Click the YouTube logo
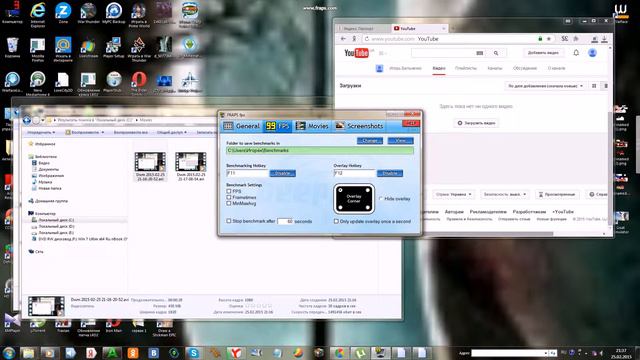 coord(356,53)
